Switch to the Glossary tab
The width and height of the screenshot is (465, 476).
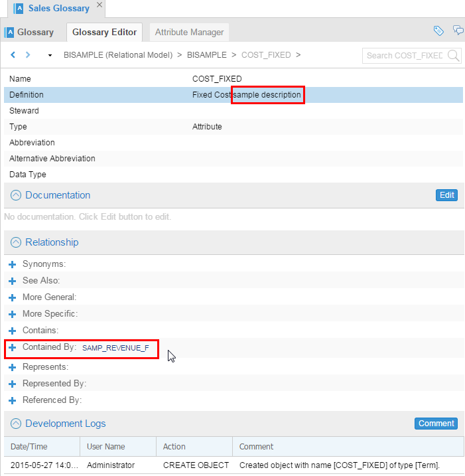(29, 32)
